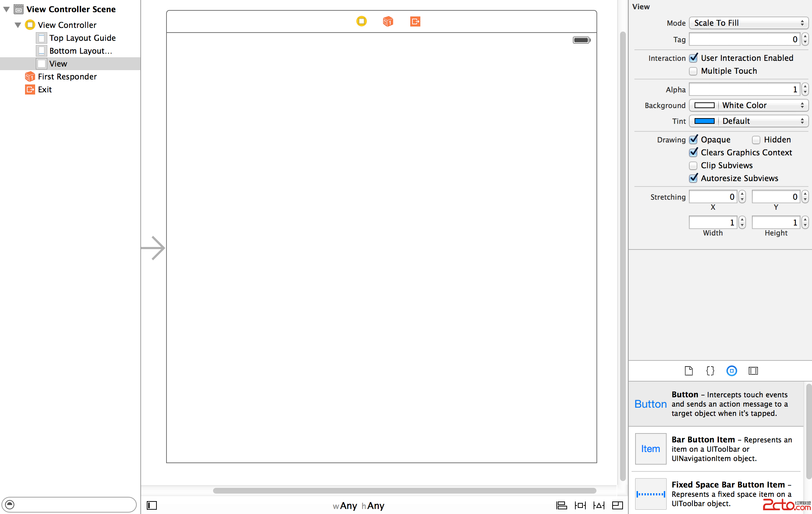Click the Background white color swatch
This screenshot has width=812, height=514.
(x=704, y=106)
